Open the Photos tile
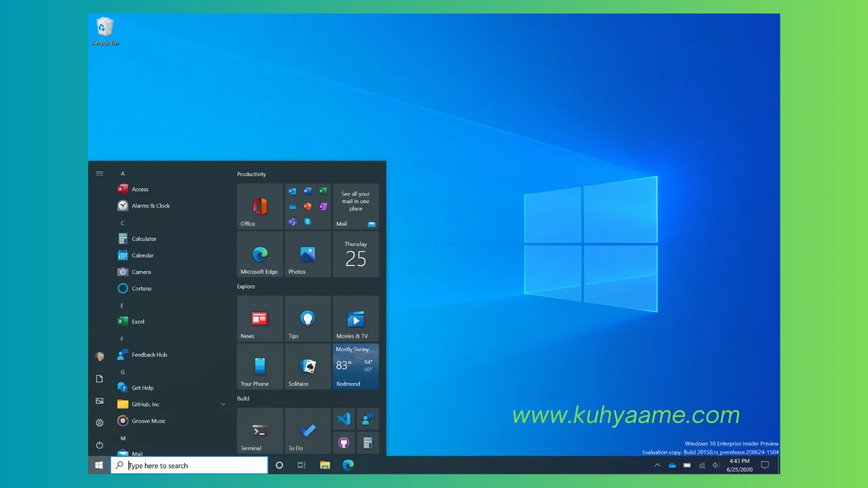The image size is (868, 488). (308, 254)
